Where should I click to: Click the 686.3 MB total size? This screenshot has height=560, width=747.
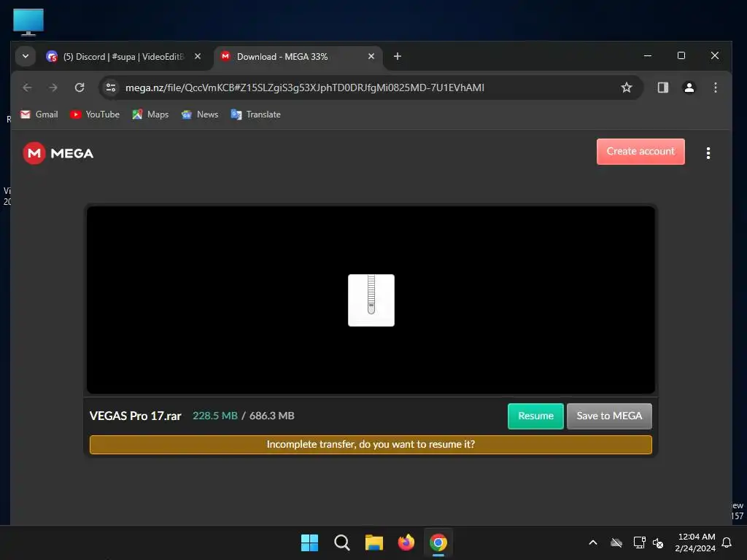tap(271, 416)
